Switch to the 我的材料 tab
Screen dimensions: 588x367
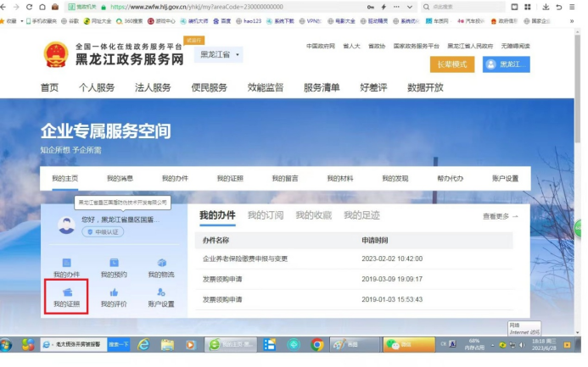pyautogui.click(x=340, y=179)
